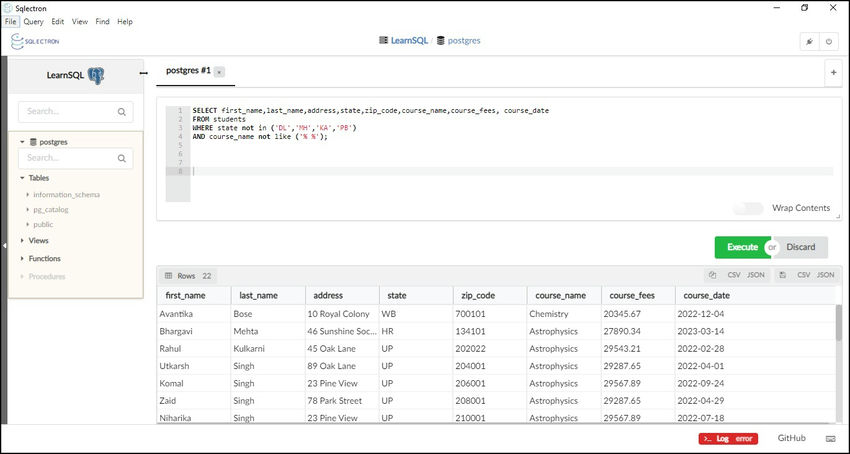This screenshot has width=850, height=454.
Task: Click the LearnSQL breadcrumb link
Action: [x=409, y=41]
